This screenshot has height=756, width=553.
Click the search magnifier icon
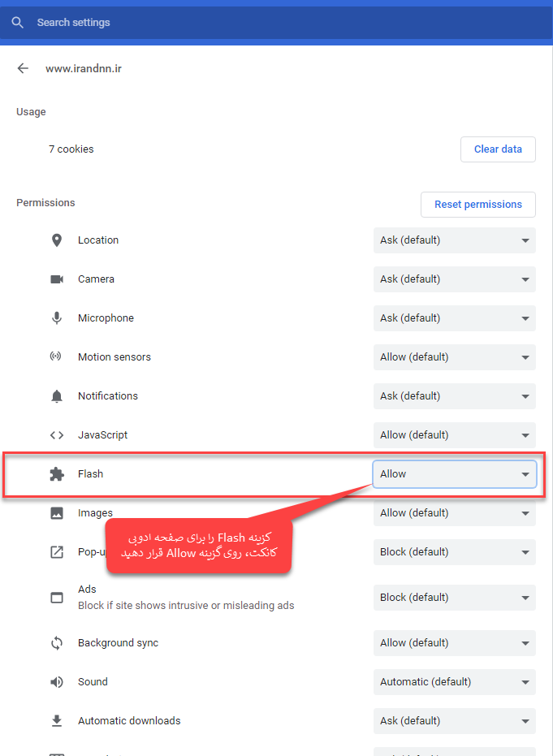(17, 23)
